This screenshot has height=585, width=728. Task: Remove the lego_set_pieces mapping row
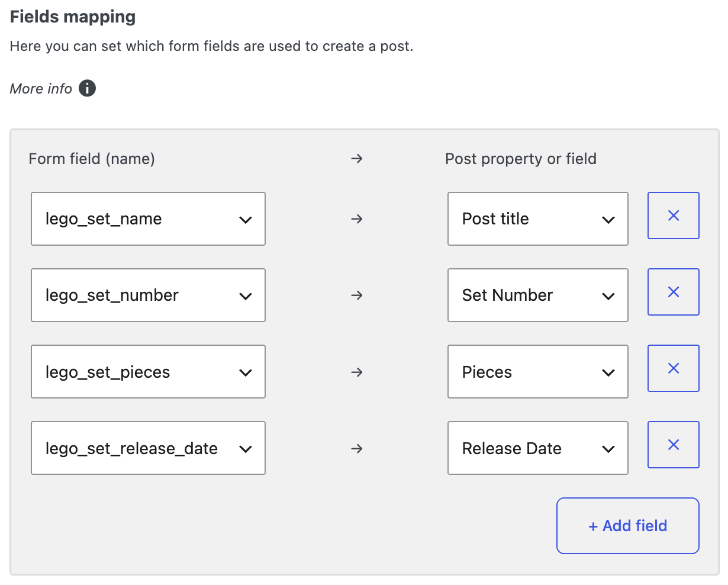click(674, 368)
